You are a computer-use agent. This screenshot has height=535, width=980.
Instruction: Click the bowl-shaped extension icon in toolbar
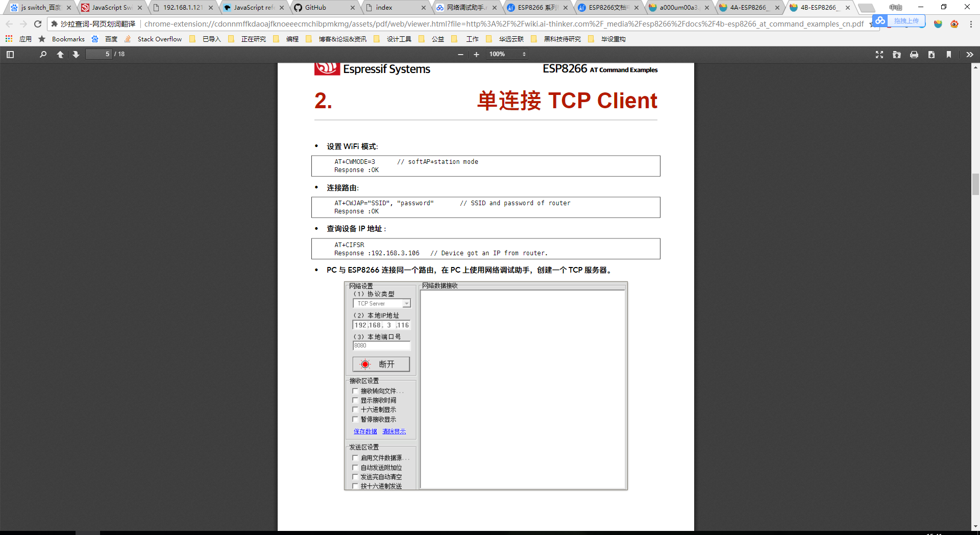pyautogui.click(x=938, y=24)
